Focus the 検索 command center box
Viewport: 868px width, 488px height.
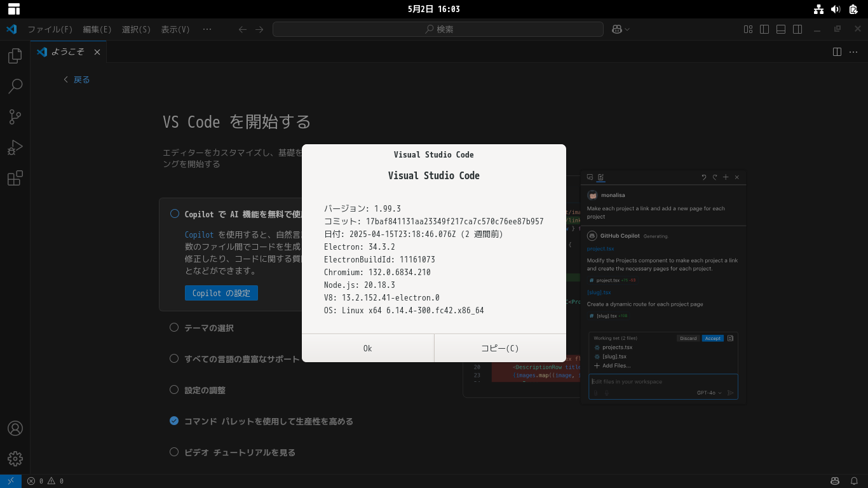[x=438, y=29]
